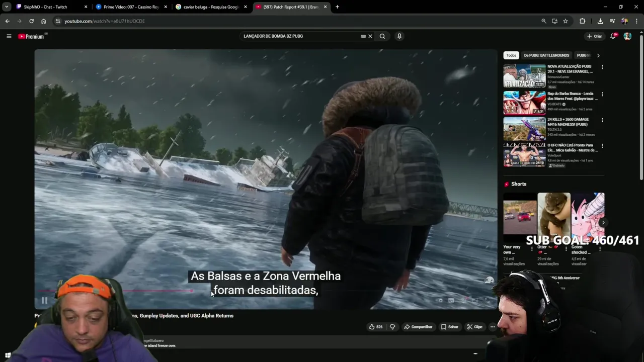Go to browser home page
This screenshot has height=362, width=644.
(x=43, y=21)
